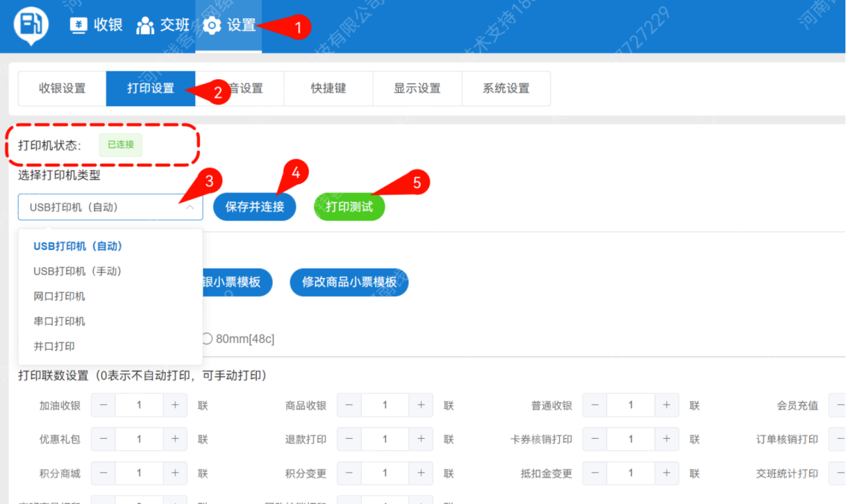Screen dimensions: 846x504
Task: Click the 退款打印 copies value field
Action: tap(385, 439)
